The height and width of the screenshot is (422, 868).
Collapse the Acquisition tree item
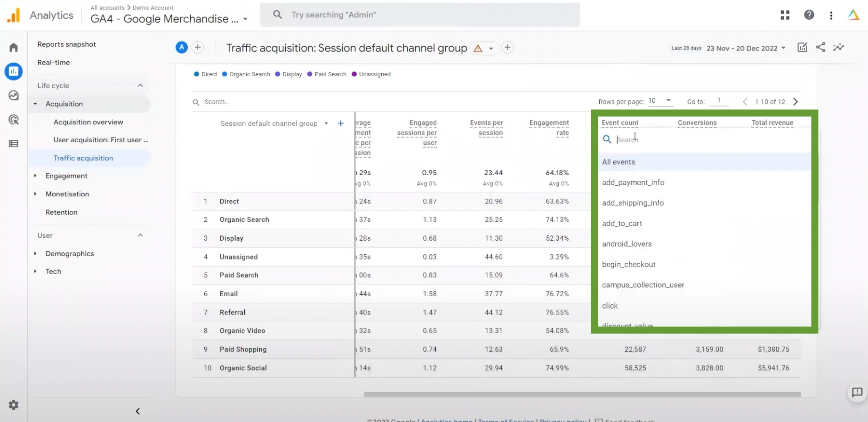(35, 104)
